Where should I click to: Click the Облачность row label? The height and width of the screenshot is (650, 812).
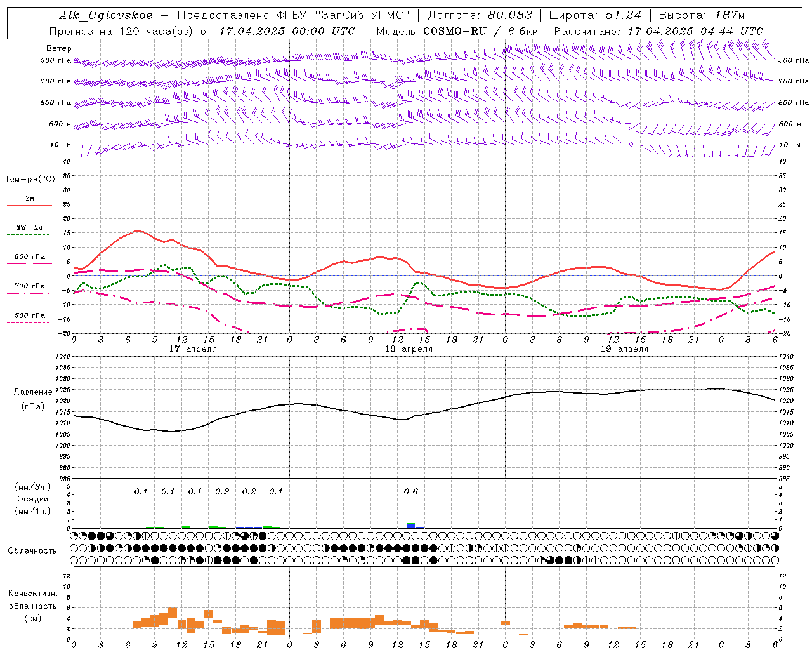coord(32,550)
